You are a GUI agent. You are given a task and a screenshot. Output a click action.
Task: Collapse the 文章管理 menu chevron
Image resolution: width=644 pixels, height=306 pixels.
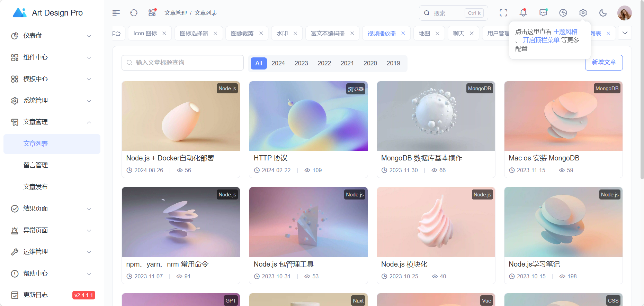89,122
